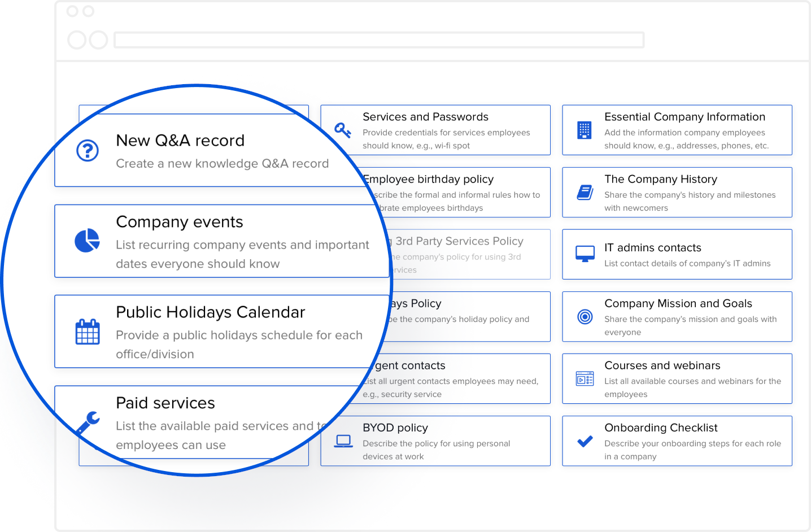Select the Company events card
The width and height of the screenshot is (811, 532).
coord(220,242)
